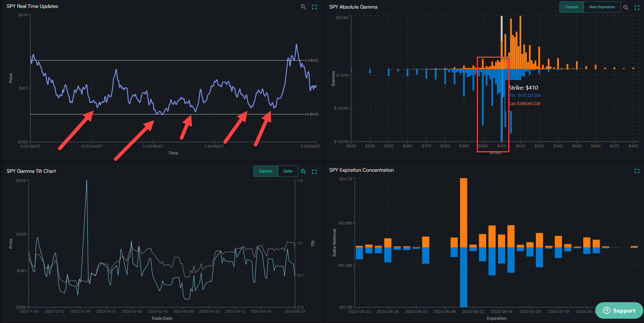This screenshot has height=323, width=644.
Task: Maximize the SPY Gamma Tilt Chart panel
Action: (x=314, y=171)
